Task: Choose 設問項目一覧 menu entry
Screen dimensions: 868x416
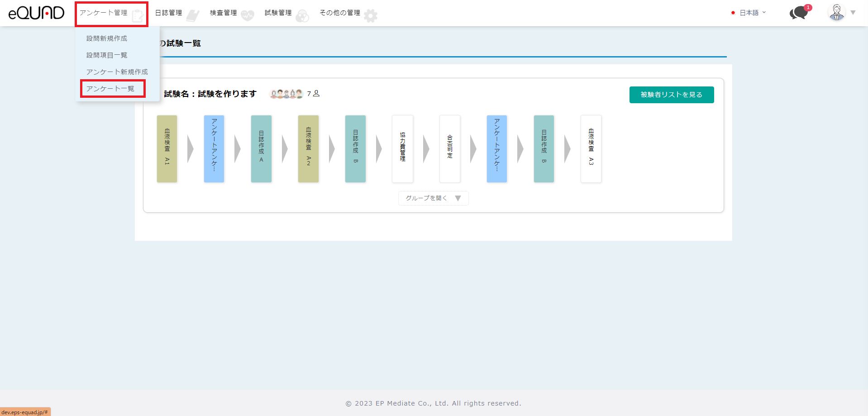Action: coord(107,55)
